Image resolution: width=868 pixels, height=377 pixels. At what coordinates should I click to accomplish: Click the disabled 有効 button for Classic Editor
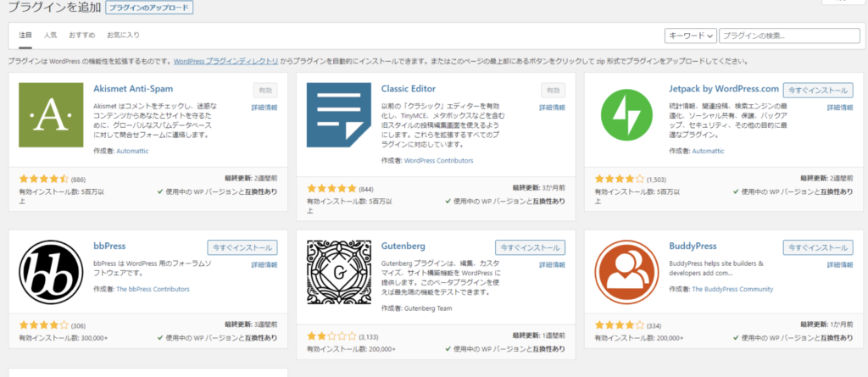pyautogui.click(x=553, y=91)
